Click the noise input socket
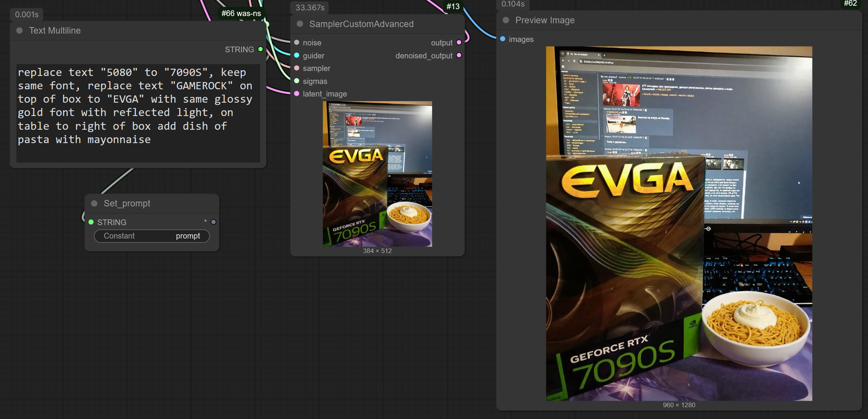 (296, 42)
